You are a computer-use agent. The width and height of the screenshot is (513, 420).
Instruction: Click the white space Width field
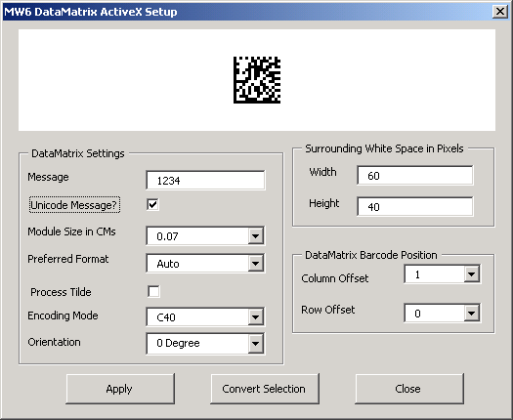click(x=415, y=176)
